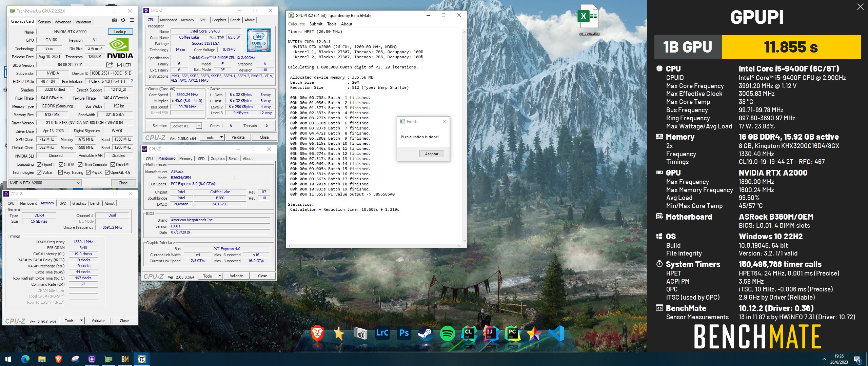Image resolution: width=868 pixels, height=366 pixels.
Task: Click GPUPI vertical scrollbar
Action: point(465,136)
